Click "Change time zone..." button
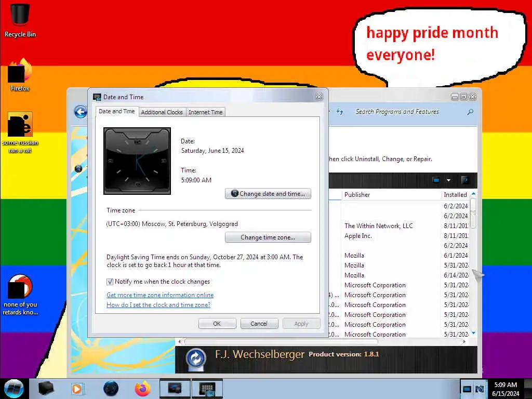Screen dimensions: 532x399 (268, 237)
